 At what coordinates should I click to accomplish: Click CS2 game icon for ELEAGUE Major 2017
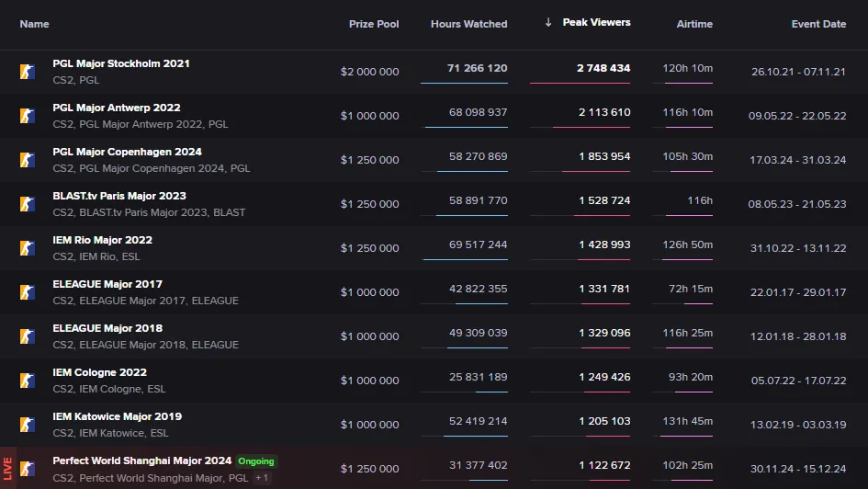point(28,292)
